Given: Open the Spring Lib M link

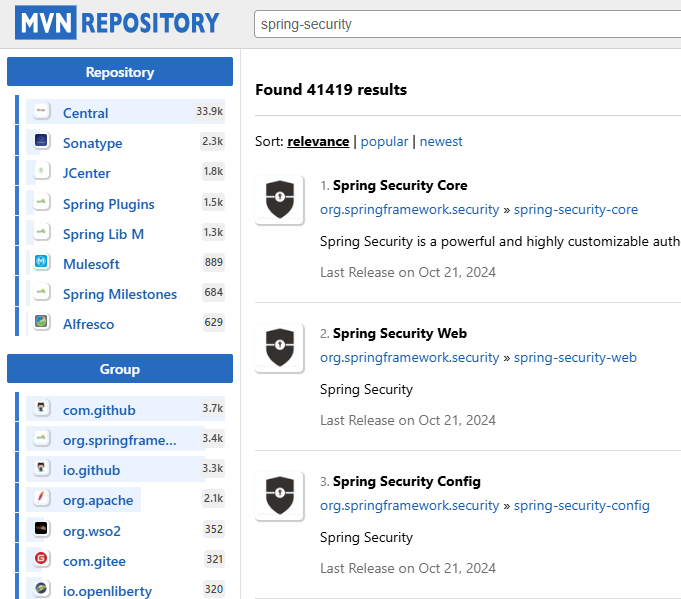Looking at the screenshot, I should click(x=103, y=234).
